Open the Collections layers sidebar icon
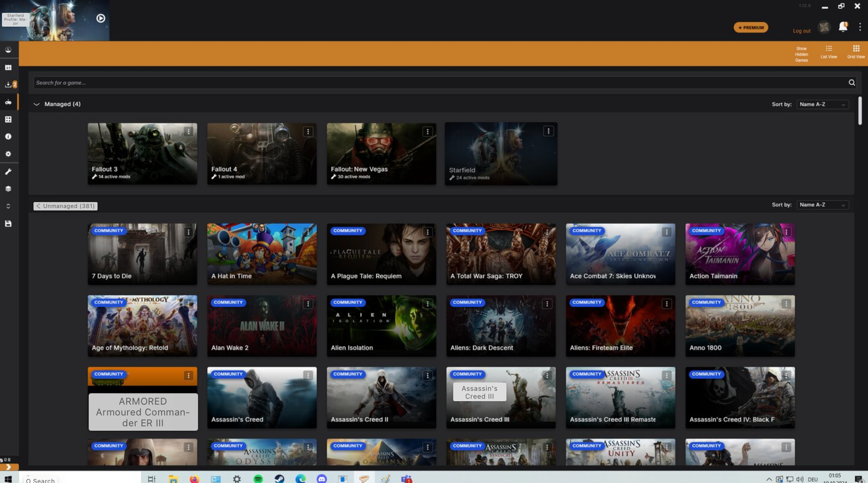Viewport: 868px width, 483px height. pos(8,189)
